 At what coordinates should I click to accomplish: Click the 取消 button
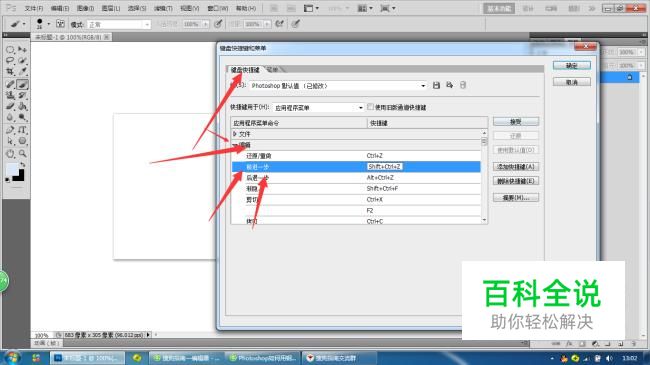pos(572,82)
